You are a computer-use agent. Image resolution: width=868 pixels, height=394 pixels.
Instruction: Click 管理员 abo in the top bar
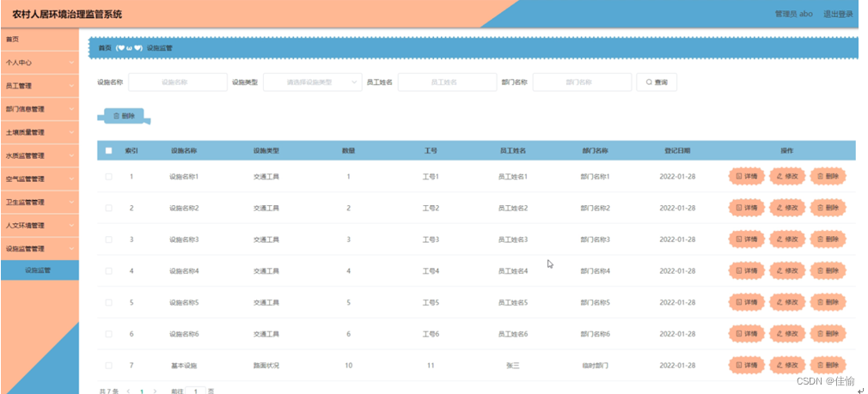pyautogui.click(x=794, y=15)
